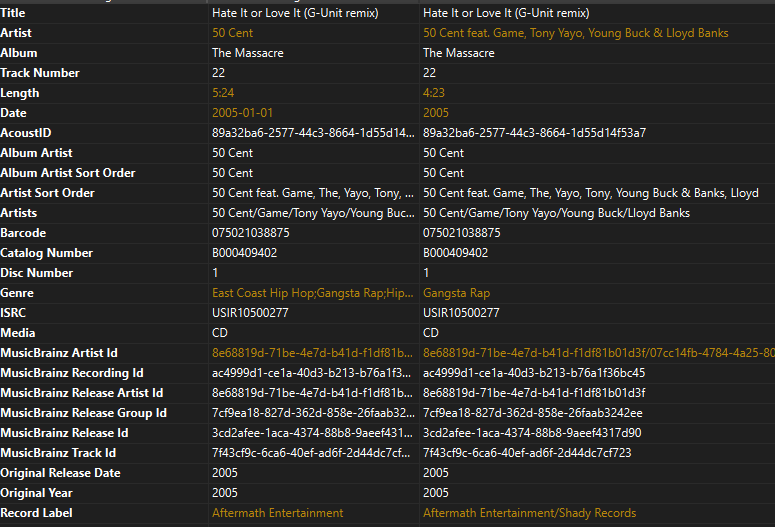Viewport: 775px width, 527px height.
Task: Select the MusicBrainz Release Artist Id label
Action: click(x=82, y=393)
